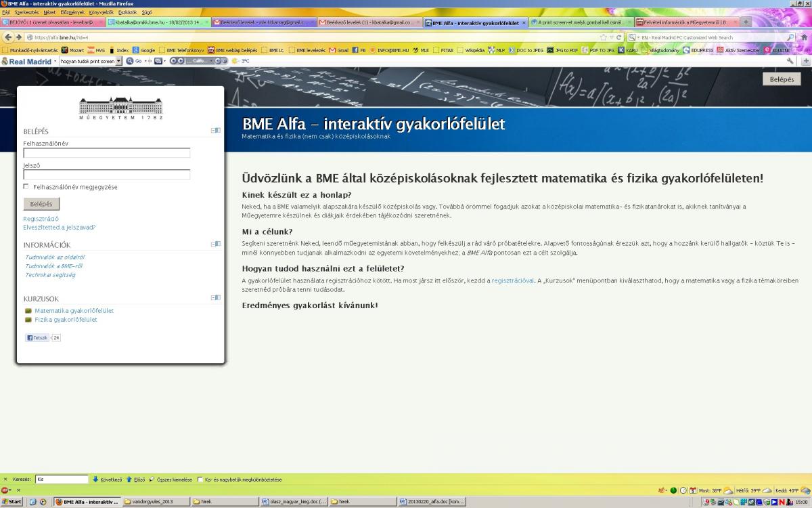The width and height of the screenshot is (812, 508).
Task: Click the Real Madrid toolbar logo
Action: pos(26,61)
